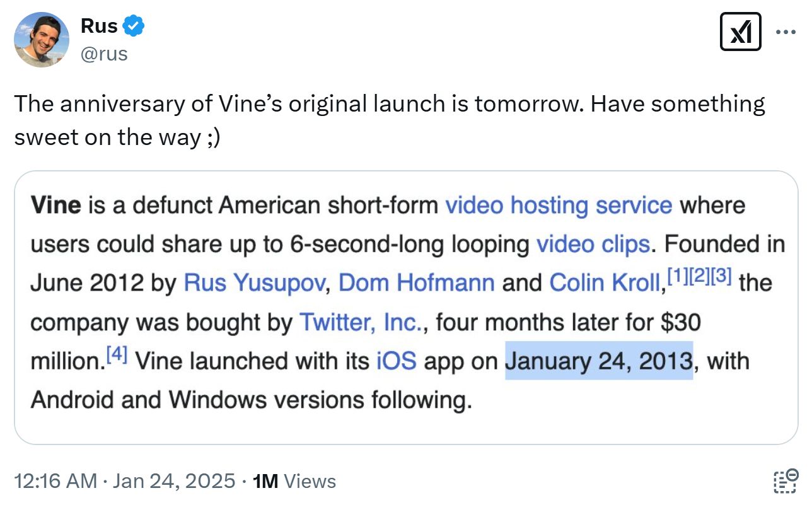Click the Dom Hofmann link

[x=416, y=284]
